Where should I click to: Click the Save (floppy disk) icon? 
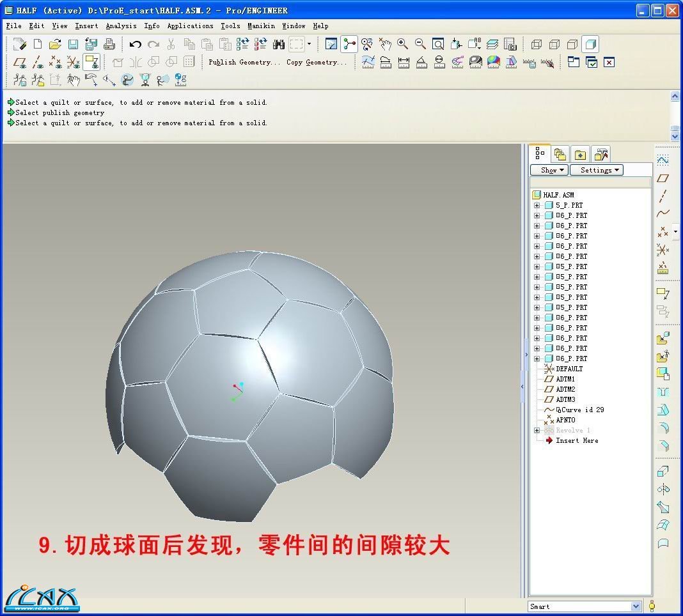[x=73, y=44]
